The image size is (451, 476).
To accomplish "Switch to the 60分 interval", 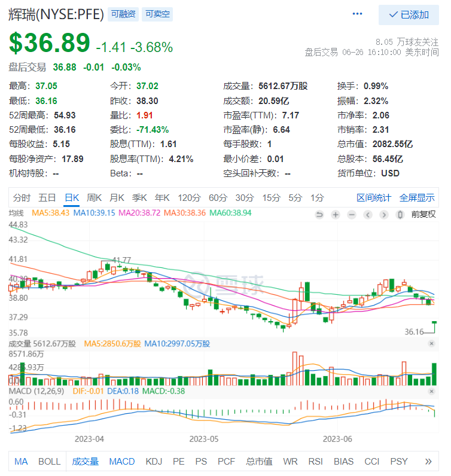I will [x=218, y=198].
